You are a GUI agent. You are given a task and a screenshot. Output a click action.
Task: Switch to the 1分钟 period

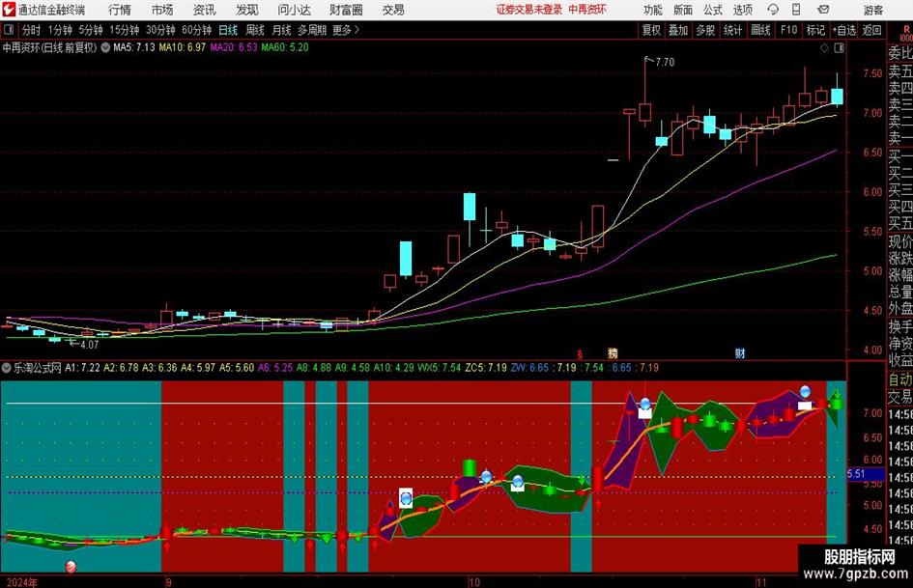tap(60, 30)
